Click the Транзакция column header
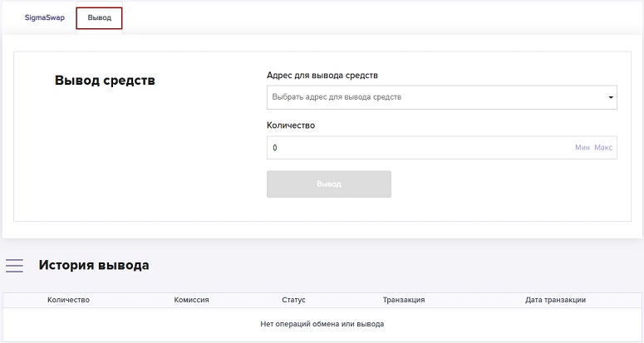Viewport: 644px width, 343px height. point(404,300)
